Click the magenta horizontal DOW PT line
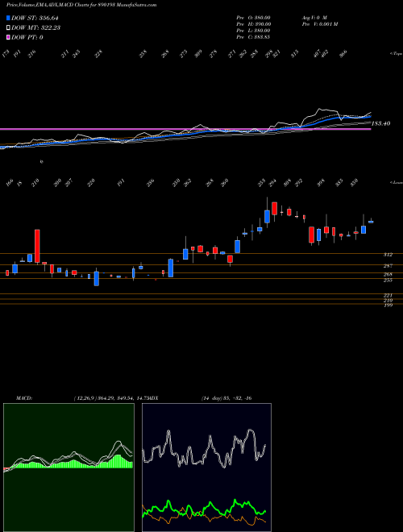403x532 pixels. [185, 129]
